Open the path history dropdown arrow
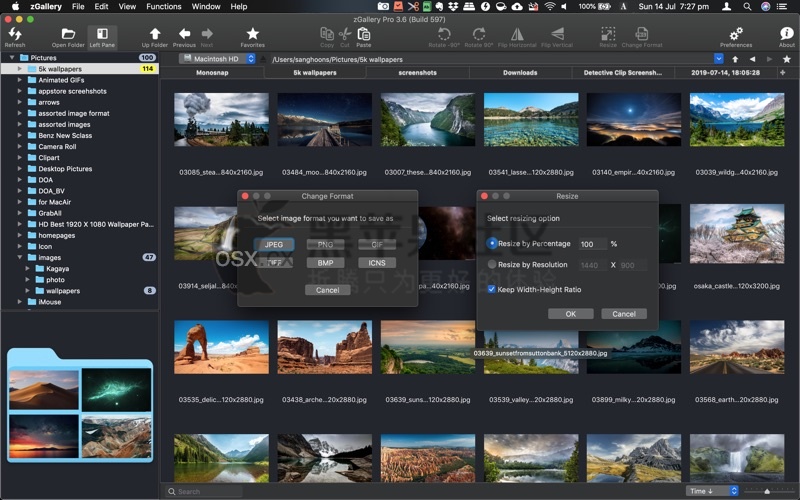This screenshot has height=500, width=800. pos(718,59)
